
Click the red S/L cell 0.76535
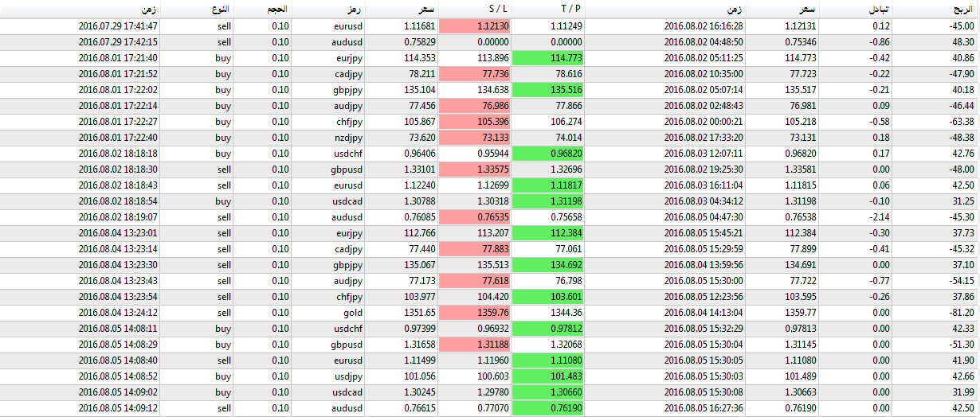click(x=476, y=216)
